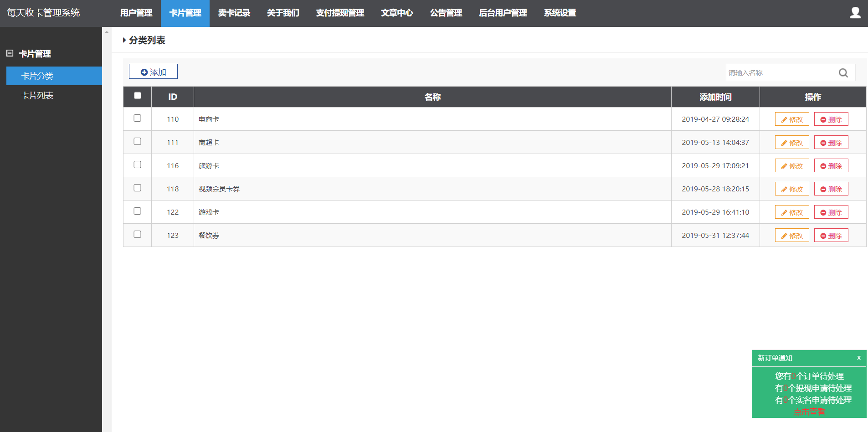
Task: Check the checkbox for ID 110
Action: pyautogui.click(x=138, y=118)
